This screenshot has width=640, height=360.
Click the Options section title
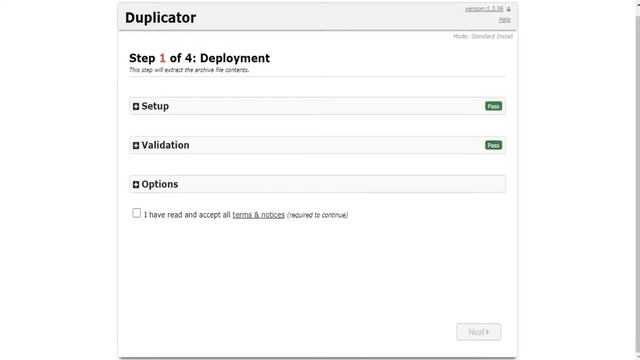tap(160, 184)
